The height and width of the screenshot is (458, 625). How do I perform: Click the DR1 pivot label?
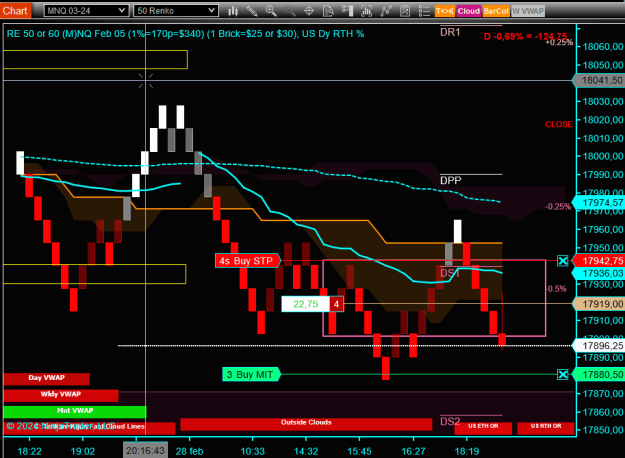[450, 32]
